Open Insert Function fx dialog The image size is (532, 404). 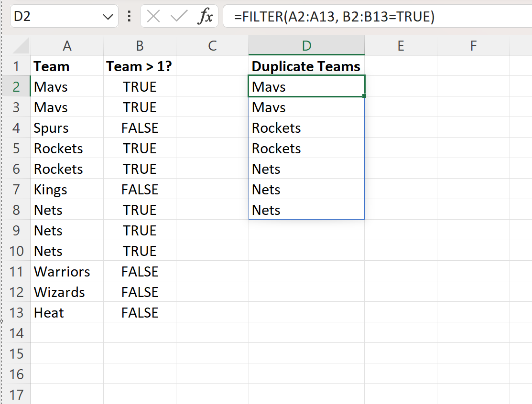(205, 16)
